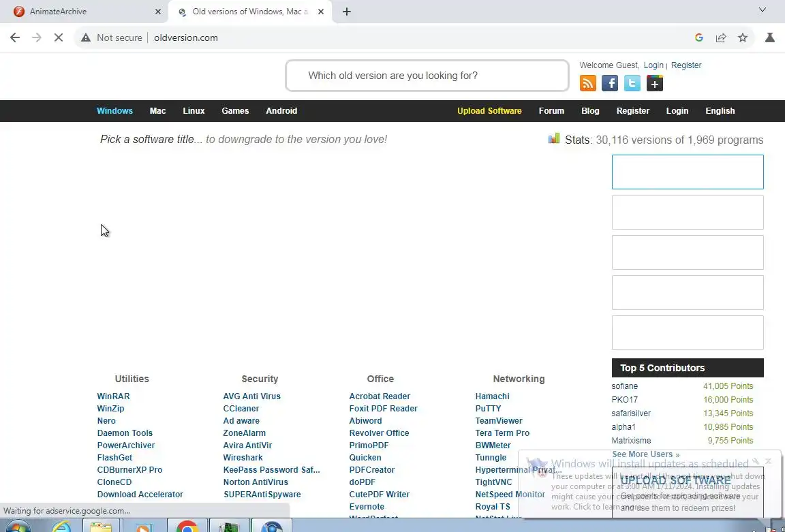Click the share page icon
785x532 pixels.
coord(721,37)
